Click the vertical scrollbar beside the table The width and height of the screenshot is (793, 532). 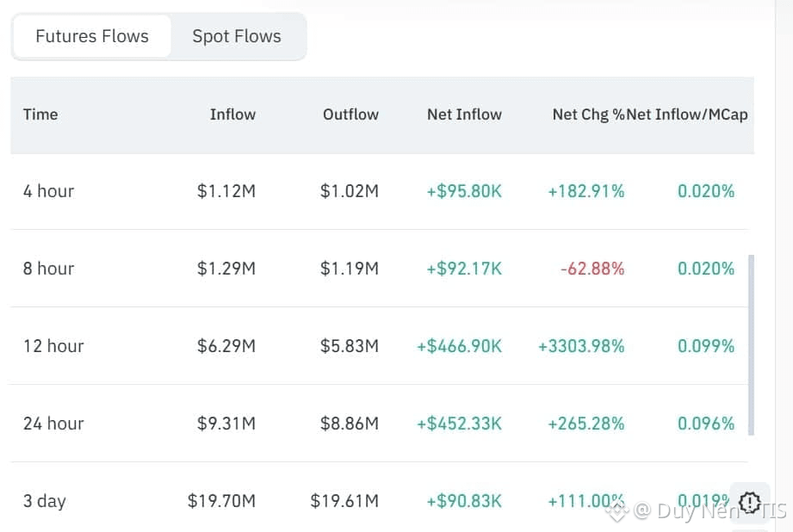(x=752, y=344)
